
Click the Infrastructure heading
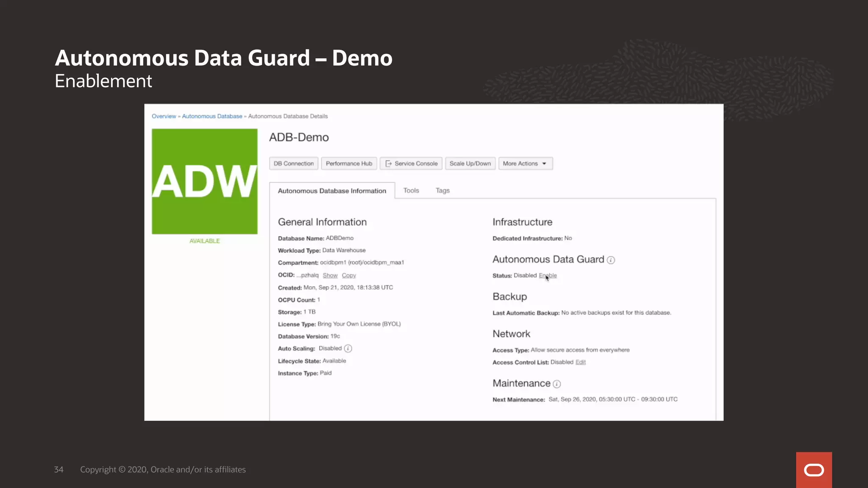pyautogui.click(x=523, y=222)
